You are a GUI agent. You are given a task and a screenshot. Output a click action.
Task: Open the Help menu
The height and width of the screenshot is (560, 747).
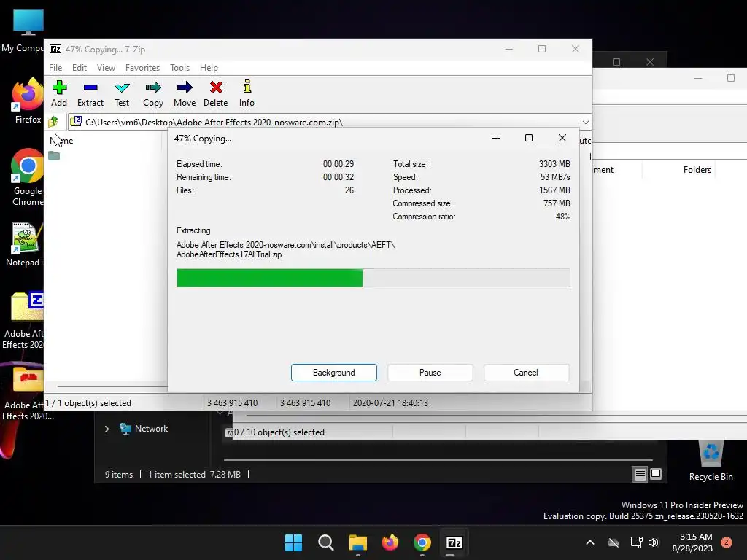pos(209,68)
